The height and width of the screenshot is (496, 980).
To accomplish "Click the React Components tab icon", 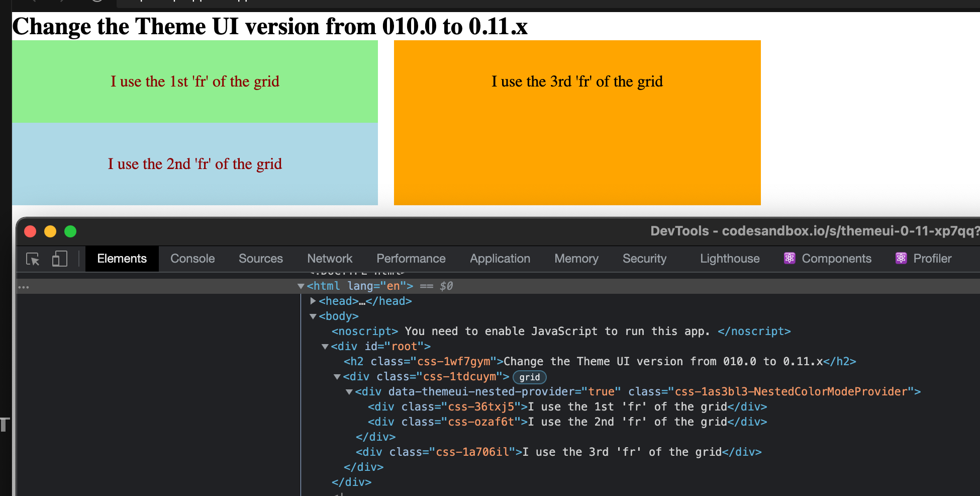I will (790, 259).
